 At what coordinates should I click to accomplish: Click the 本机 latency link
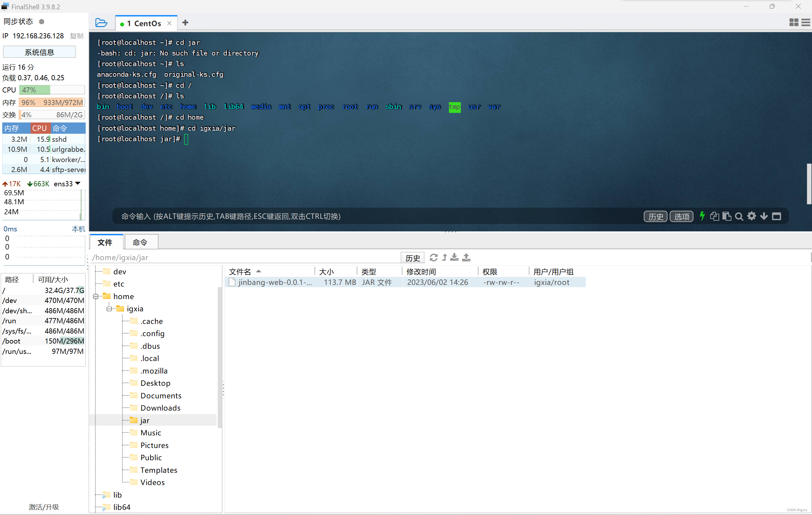pyautogui.click(x=78, y=229)
